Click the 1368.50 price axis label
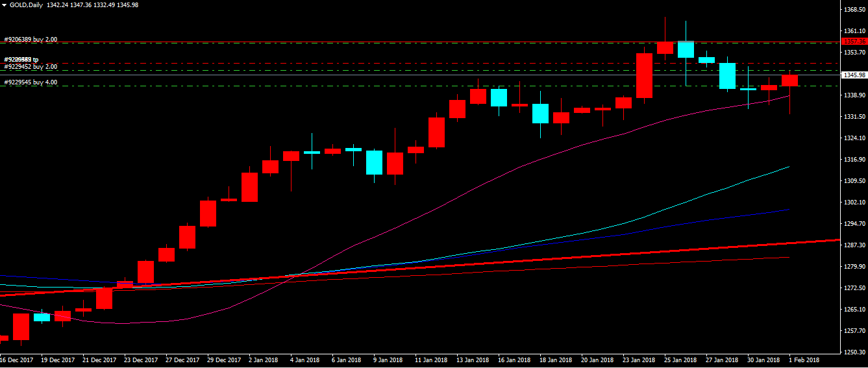The width and height of the screenshot is (868, 368). click(854, 10)
